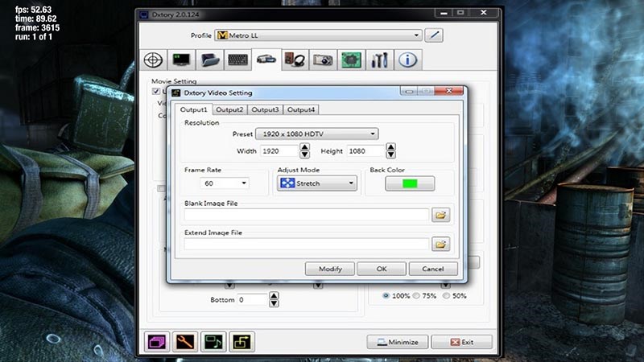Viewport: 644px width, 362px height.
Task: Expand the Preset resolution dropdown
Action: pos(322,134)
